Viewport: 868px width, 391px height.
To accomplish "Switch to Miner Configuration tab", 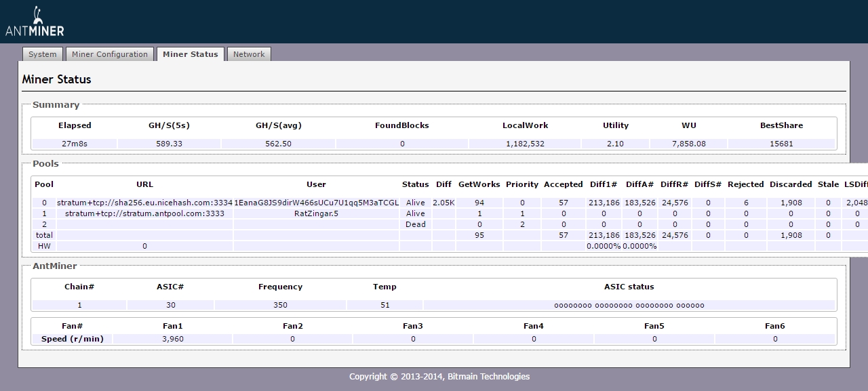I will coord(110,54).
